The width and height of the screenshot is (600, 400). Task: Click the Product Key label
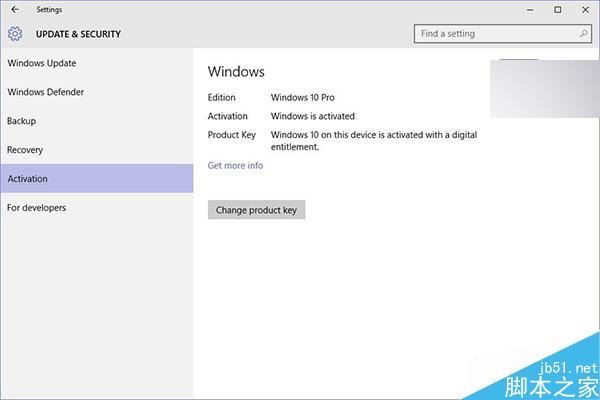pyautogui.click(x=232, y=135)
